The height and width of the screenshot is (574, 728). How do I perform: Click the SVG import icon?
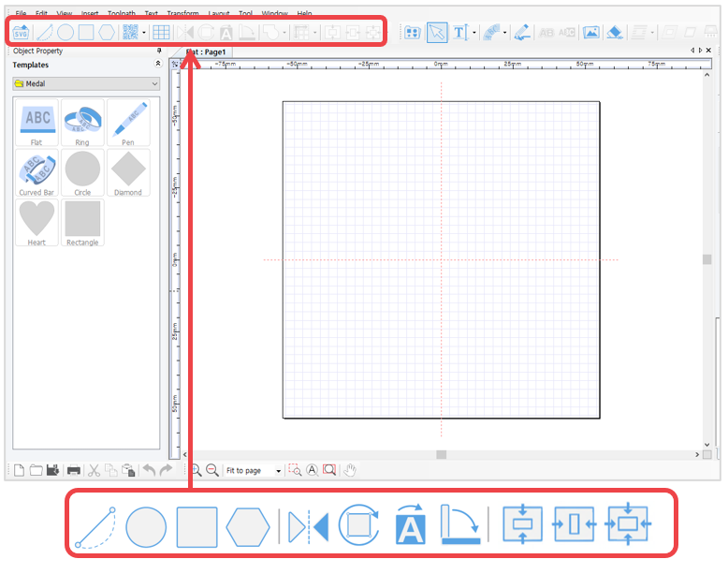(21, 32)
